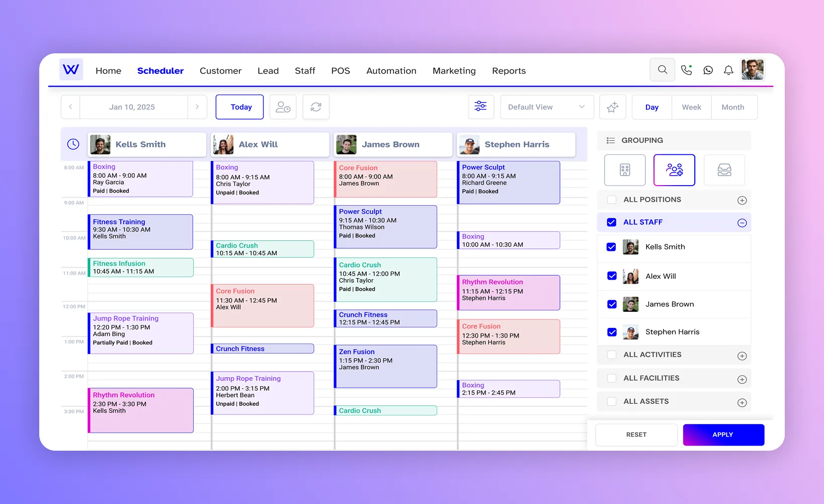Viewport: 824px width, 504px height.
Task: Select the facilities building grouping icon
Action: pos(624,170)
